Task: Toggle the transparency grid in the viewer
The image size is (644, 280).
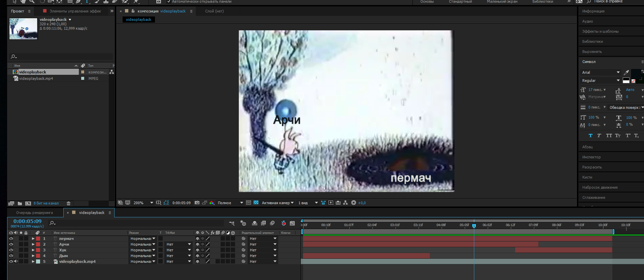Action: pyautogui.click(x=256, y=203)
